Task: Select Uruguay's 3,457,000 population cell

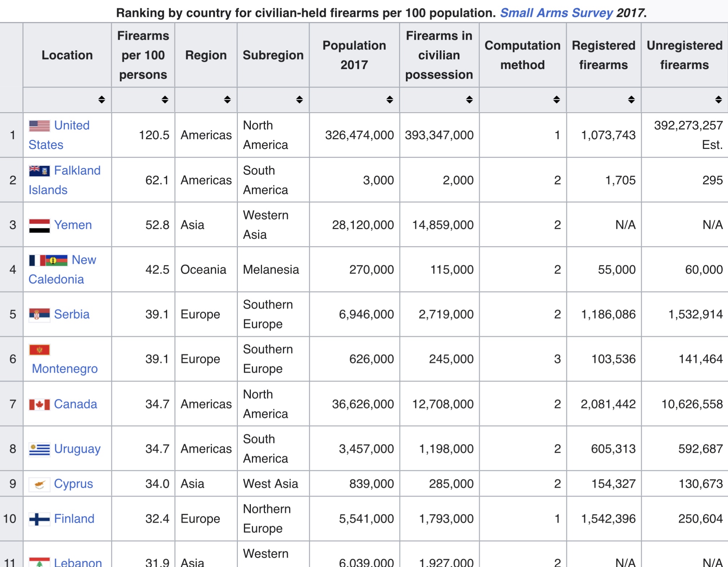Action: click(x=354, y=449)
